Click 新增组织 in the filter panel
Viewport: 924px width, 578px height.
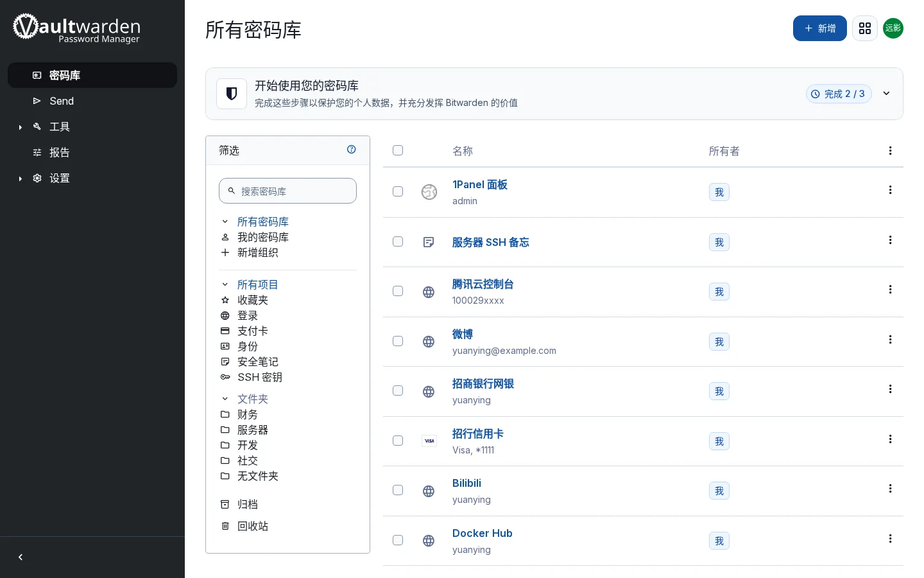click(x=258, y=252)
